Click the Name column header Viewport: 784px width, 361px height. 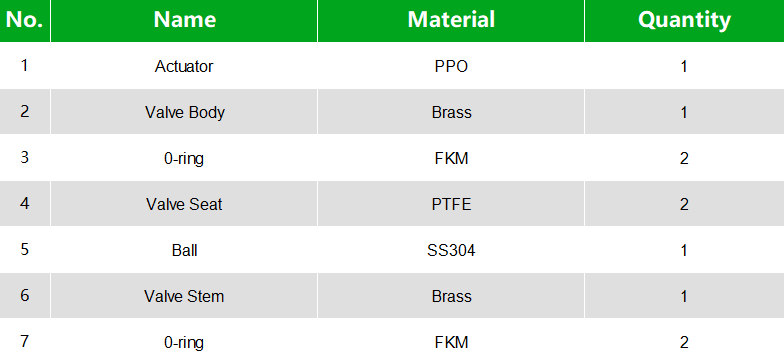tap(184, 20)
